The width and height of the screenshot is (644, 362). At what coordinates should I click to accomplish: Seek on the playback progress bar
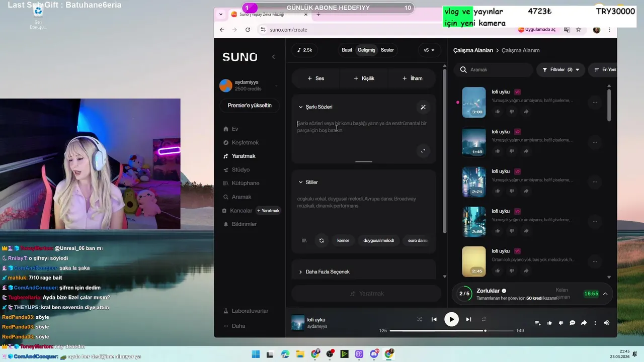point(451,331)
